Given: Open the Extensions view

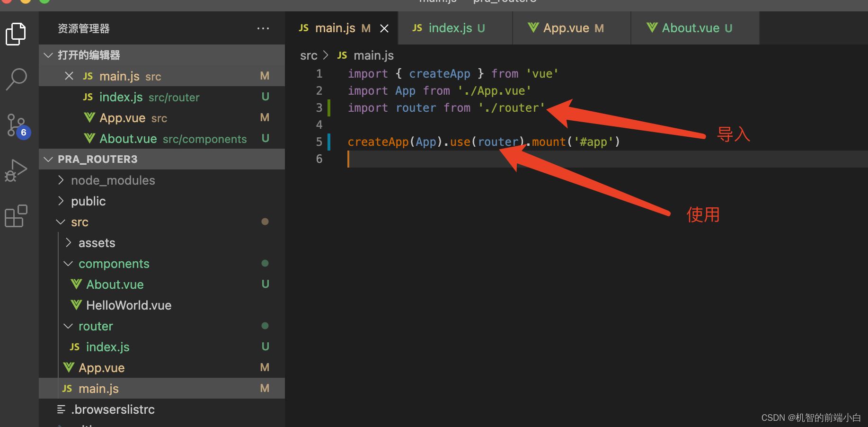Looking at the screenshot, I should [16, 216].
